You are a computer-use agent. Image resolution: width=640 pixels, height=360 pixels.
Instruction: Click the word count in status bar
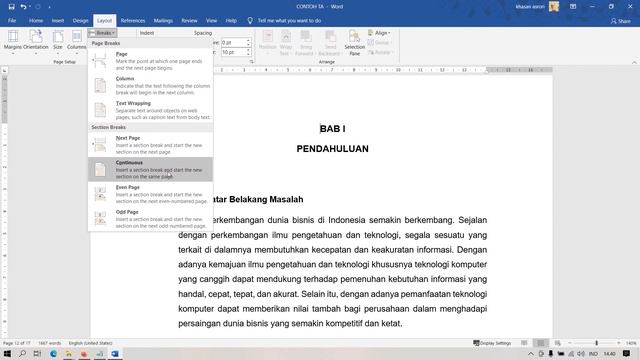49,343
